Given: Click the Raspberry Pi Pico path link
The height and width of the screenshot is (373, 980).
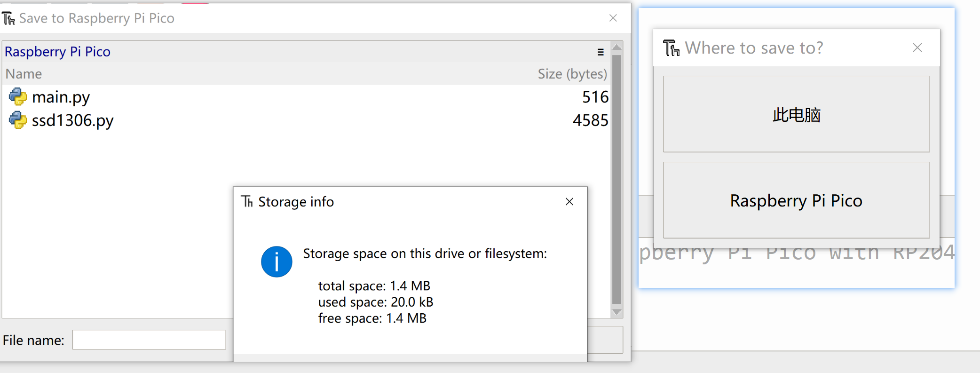Looking at the screenshot, I should tap(57, 52).
